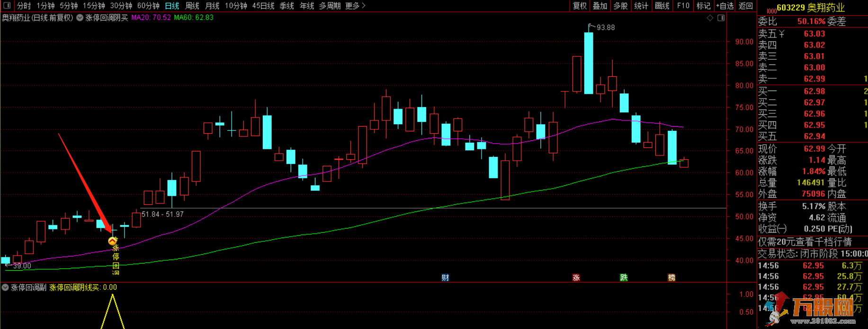The height and width of the screenshot is (329, 868).
Task: Select the 10分钟 period
Action: pos(236,6)
